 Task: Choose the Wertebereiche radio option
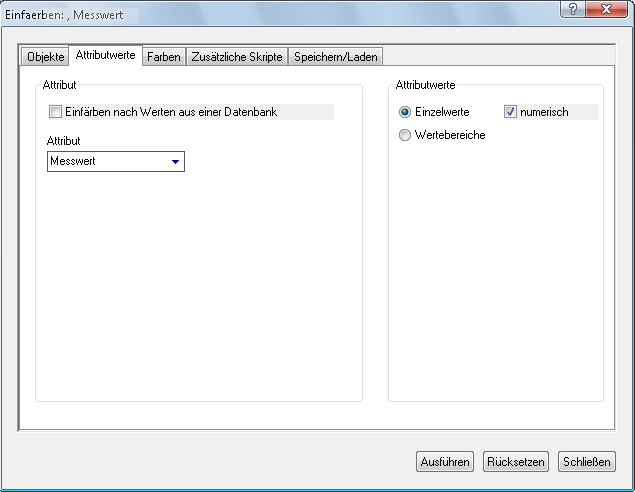pyautogui.click(x=405, y=135)
